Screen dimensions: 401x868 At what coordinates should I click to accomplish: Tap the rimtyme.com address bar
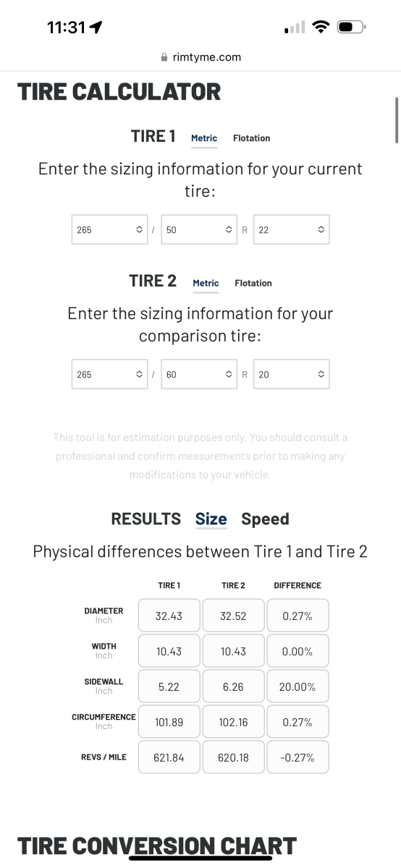[200, 57]
